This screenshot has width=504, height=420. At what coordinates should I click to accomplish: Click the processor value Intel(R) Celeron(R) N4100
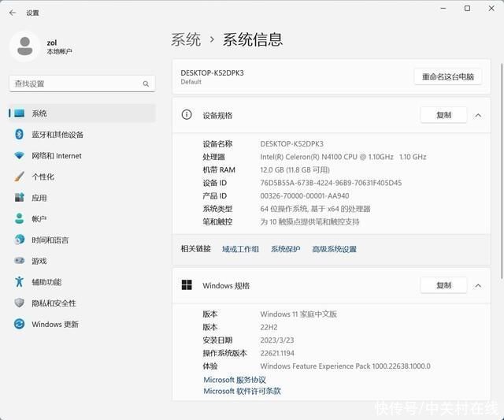click(343, 157)
